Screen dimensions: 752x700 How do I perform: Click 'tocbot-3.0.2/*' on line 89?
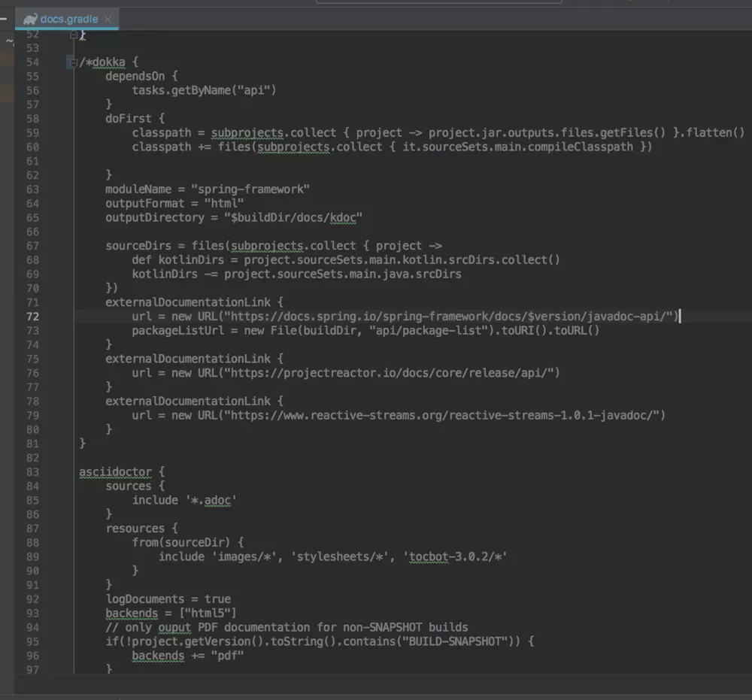point(455,557)
